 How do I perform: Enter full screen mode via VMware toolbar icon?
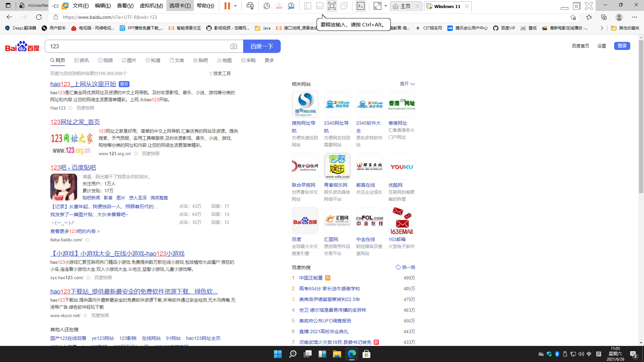pos(332,6)
